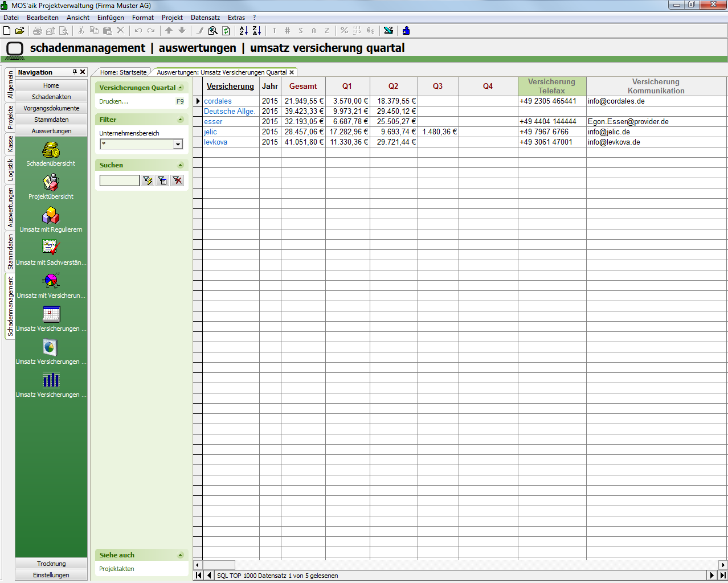Sort by the Gesamt column header
This screenshot has height=583, width=728.
(303, 86)
